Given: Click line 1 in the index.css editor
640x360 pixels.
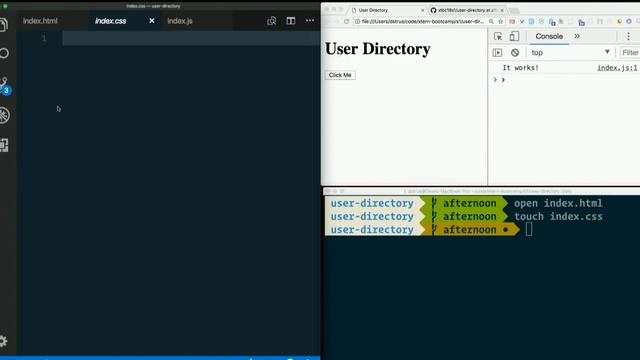Looking at the screenshot, I should (x=191, y=38).
